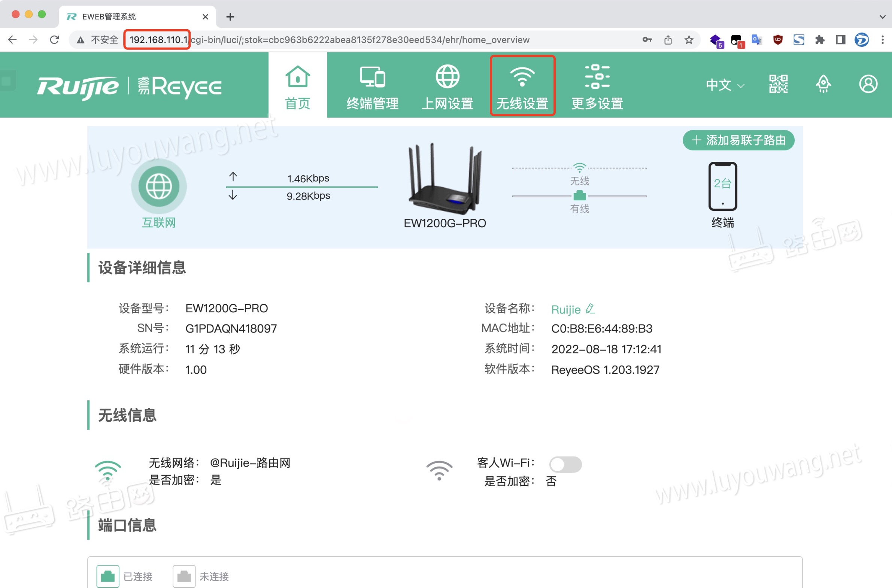The height and width of the screenshot is (588, 892).
Task: Open the uBlock Origin extension icon
Action: click(778, 40)
